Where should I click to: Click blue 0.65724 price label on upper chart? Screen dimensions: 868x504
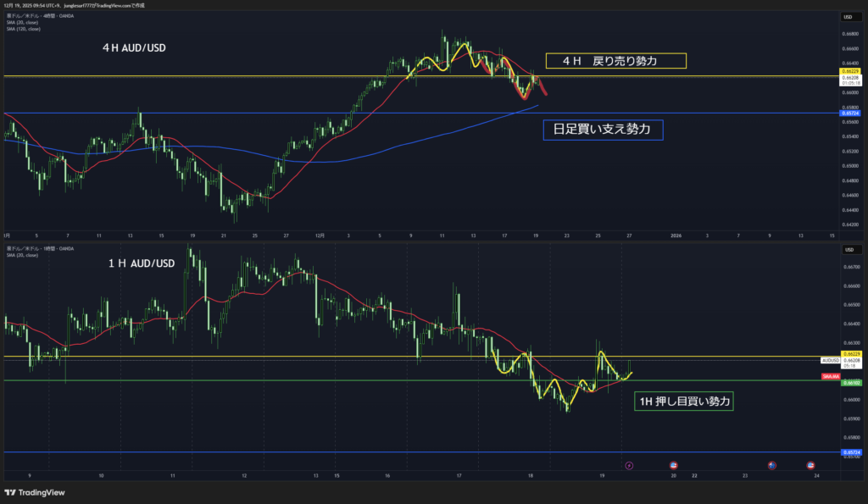(851, 113)
